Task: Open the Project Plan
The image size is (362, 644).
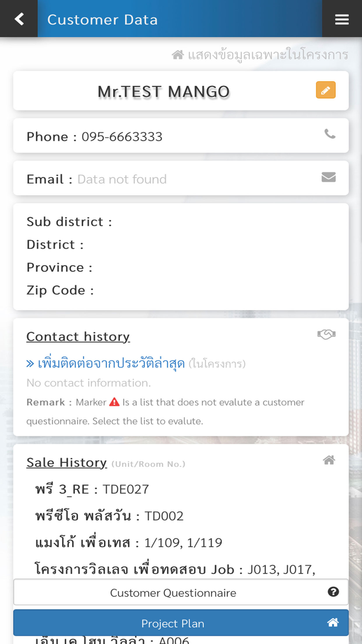Action: (x=173, y=623)
